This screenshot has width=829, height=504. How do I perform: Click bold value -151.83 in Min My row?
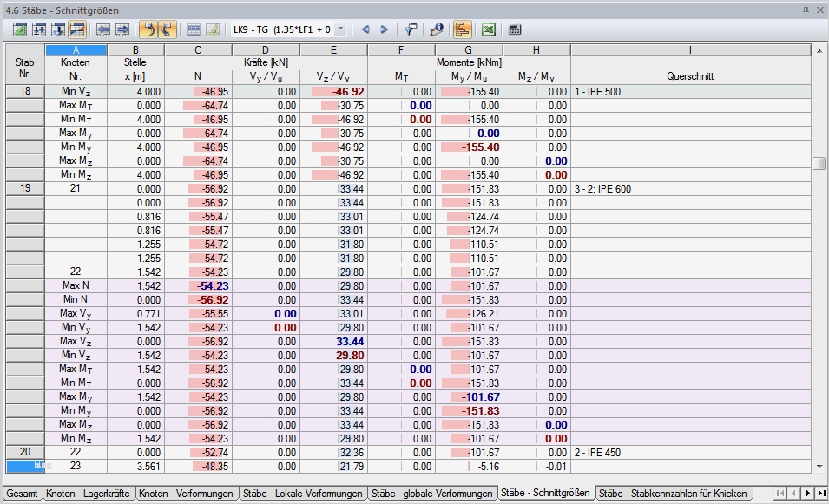480,411
